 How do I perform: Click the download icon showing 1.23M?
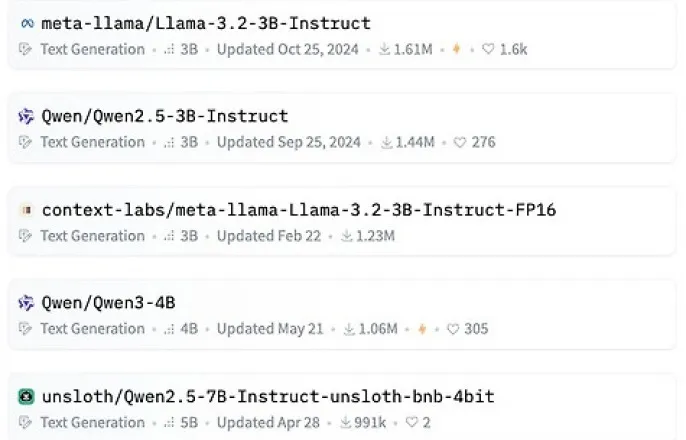point(346,236)
